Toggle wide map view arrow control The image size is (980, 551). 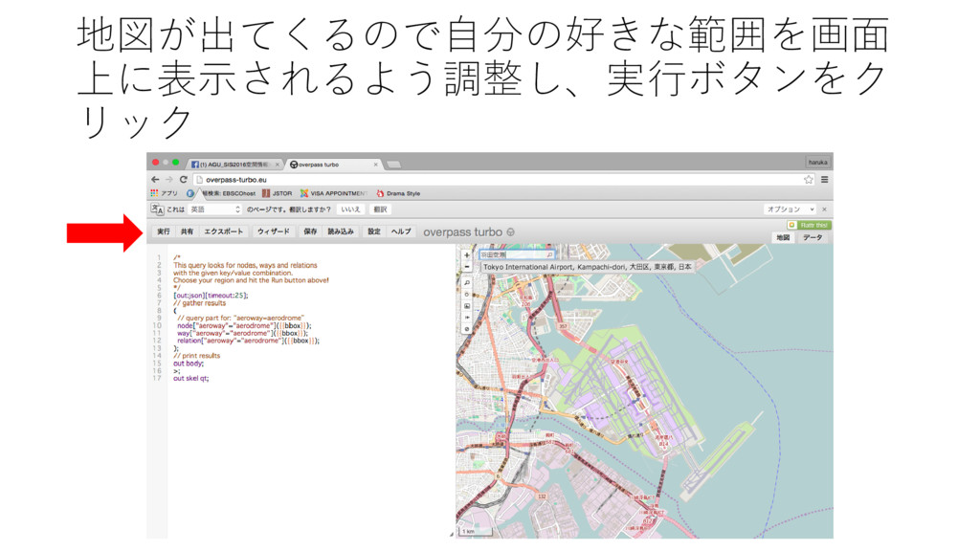466,318
